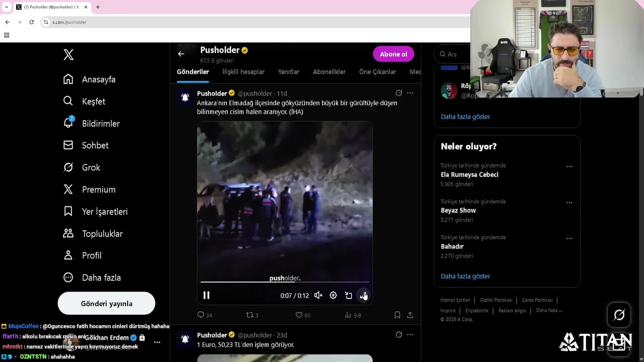644x362 pixels.
Task: Expand footer Daha fazla menu
Action: tap(549, 310)
